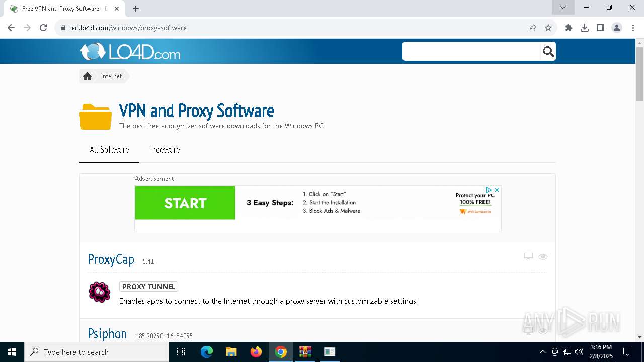This screenshot has height=362, width=644.
Task: Click the Windows taskbar search box
Action: [97, 352]
